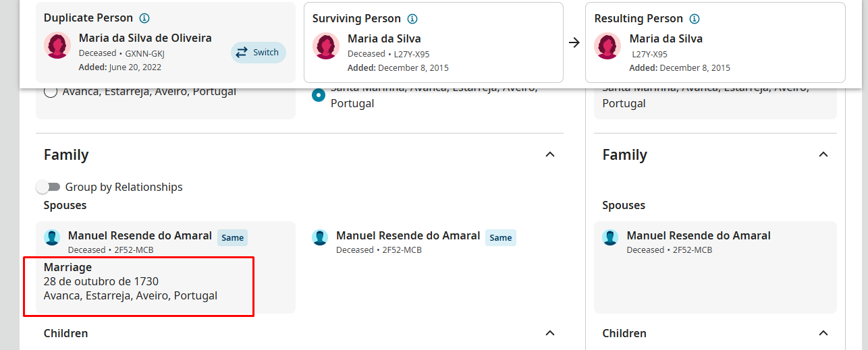
Task: Open Maria da Silva de Oliveira's name link
Action: click(x=145, y=38)
